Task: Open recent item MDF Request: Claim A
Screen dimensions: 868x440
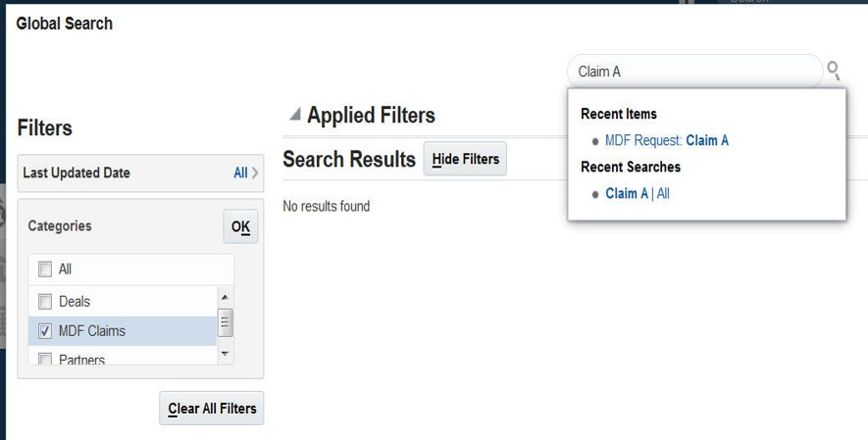Action: [x=666, y=141]
